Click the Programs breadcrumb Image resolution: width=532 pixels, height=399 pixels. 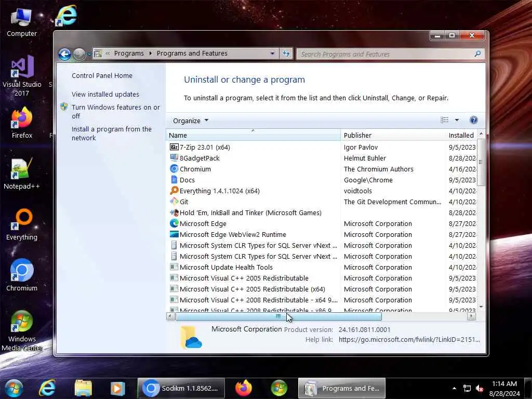tap(129, 54)
